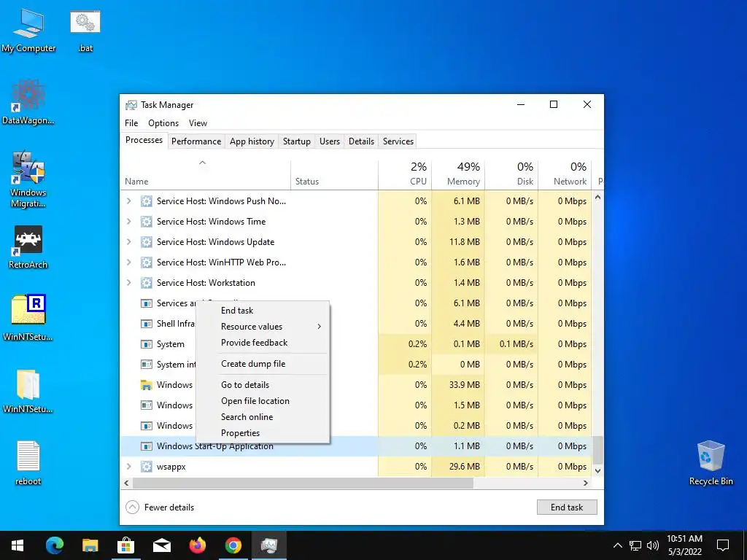The width and height of the screenshot is (747, 560).
Task: Select Go to details option
Action: pyautogui.click(x=263, y=385)
